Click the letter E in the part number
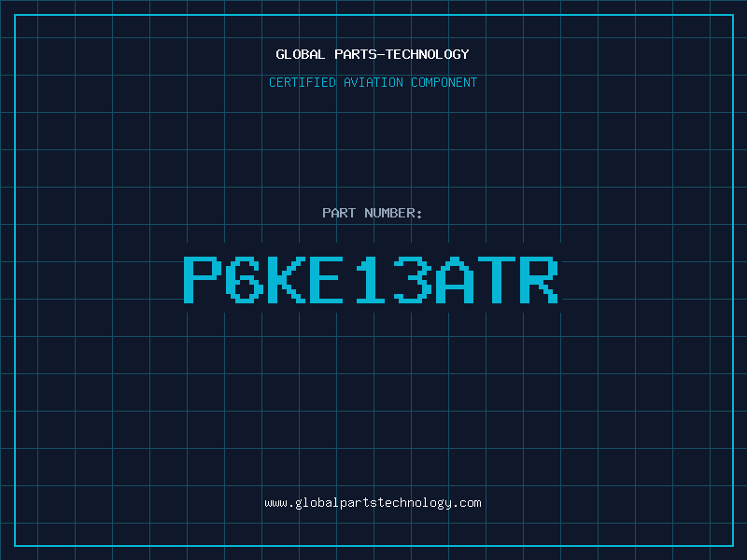The height and width of the screenshot is (560, 747). [x=327, y=280]
